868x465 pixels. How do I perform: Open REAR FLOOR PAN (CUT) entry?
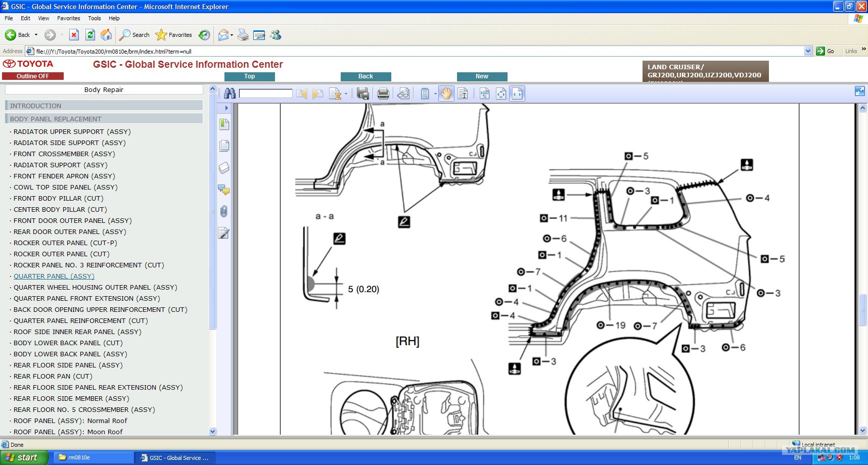53,376
